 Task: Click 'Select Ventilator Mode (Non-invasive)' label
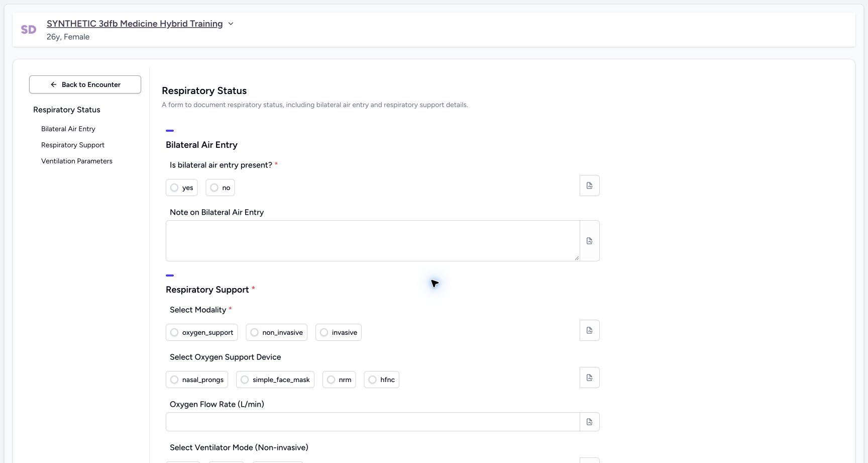click(x=239, y=447)
